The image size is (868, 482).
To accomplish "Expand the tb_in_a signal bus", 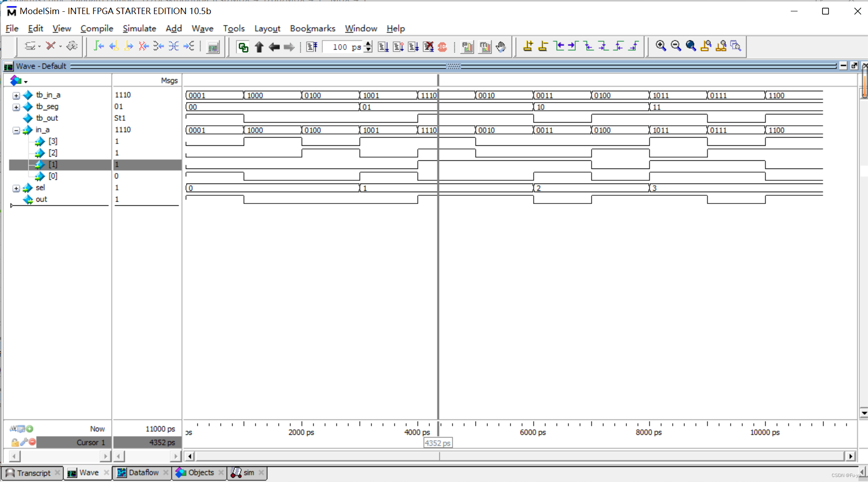I will (16, 95).
